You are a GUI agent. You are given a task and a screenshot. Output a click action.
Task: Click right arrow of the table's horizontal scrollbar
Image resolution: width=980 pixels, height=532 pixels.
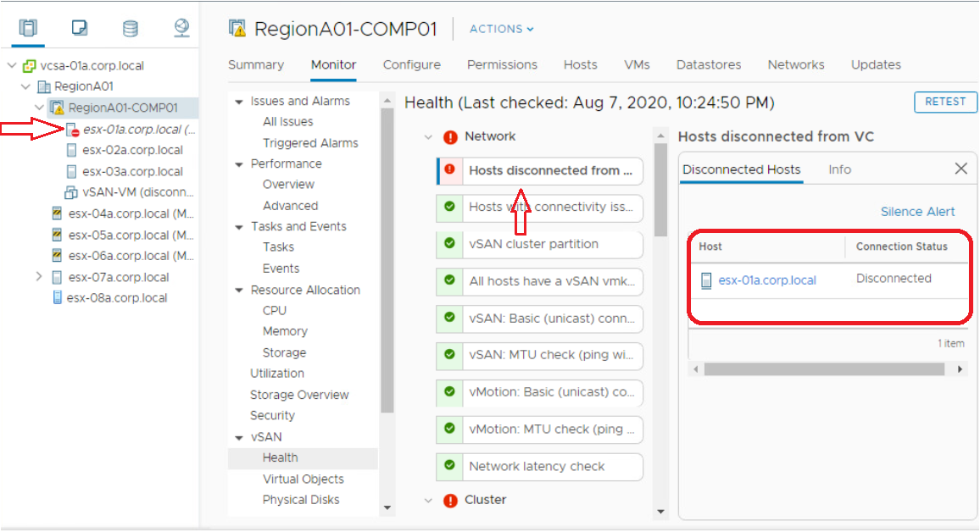[x=960, y=369]
